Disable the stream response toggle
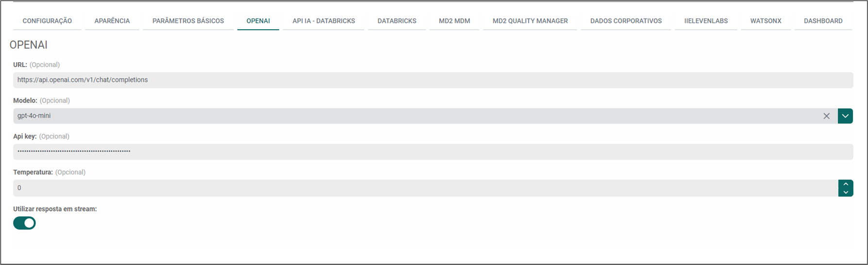This screenshot has height=265, width=868. pos(24,223)
